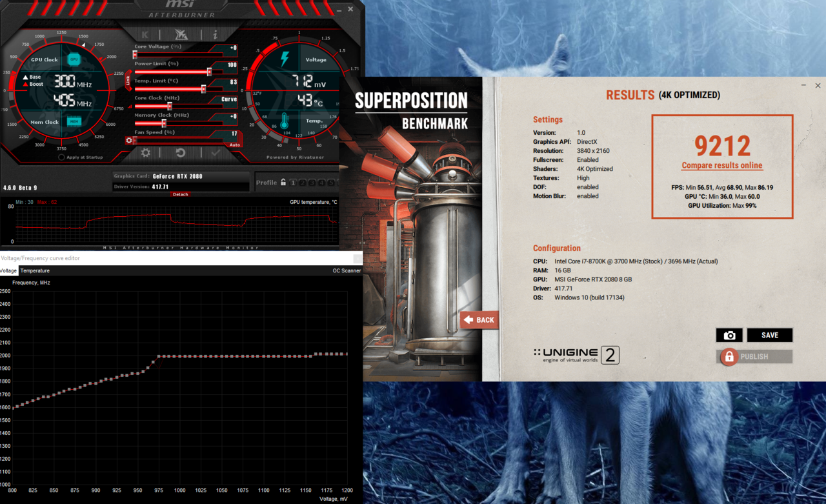Viewport: 826px width, 504px height.
Task: Detach the hardware monitor panel
Action: [180, 194]
